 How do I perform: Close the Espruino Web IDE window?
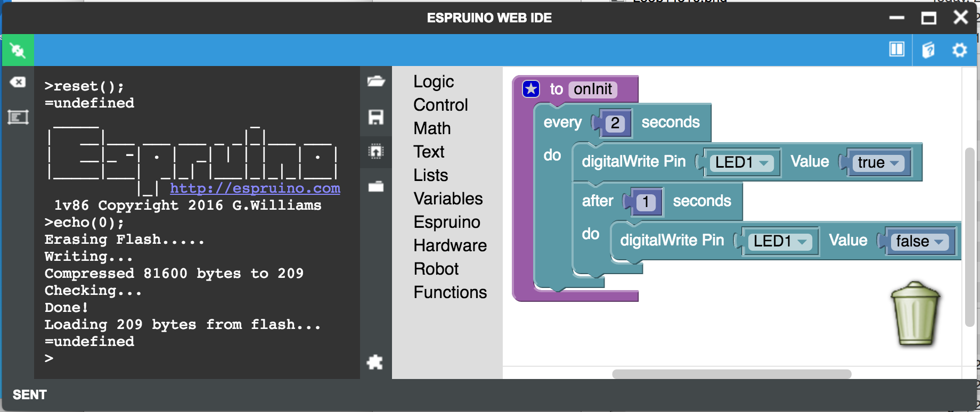(x=961, y=18)
